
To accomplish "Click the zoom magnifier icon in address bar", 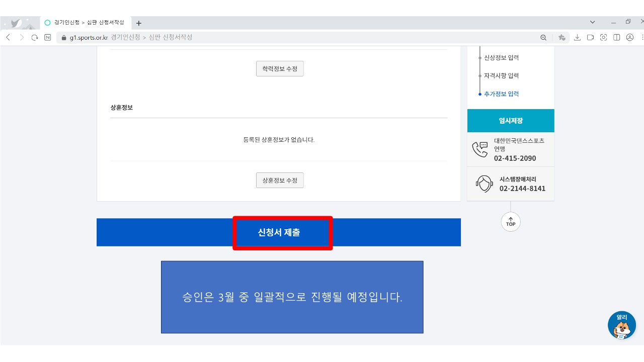I will pyautogui.click(x=543, y=38).
